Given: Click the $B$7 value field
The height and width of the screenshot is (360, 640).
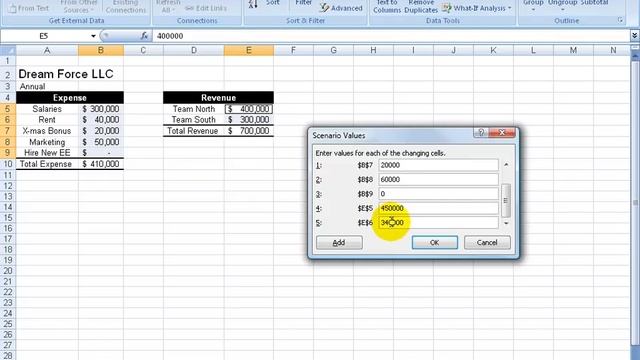Looking at the screenshot, I should tap(438, 165).
